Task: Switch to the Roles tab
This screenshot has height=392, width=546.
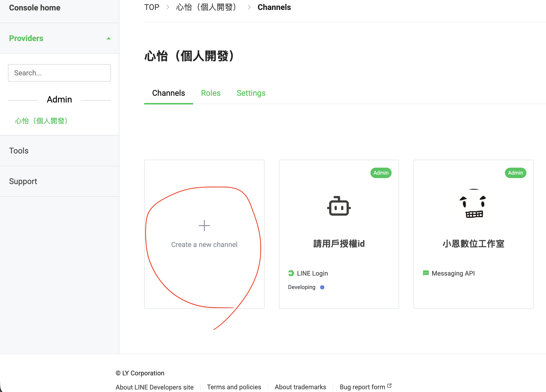Action: pyautogui.click(x=211, y=93)
